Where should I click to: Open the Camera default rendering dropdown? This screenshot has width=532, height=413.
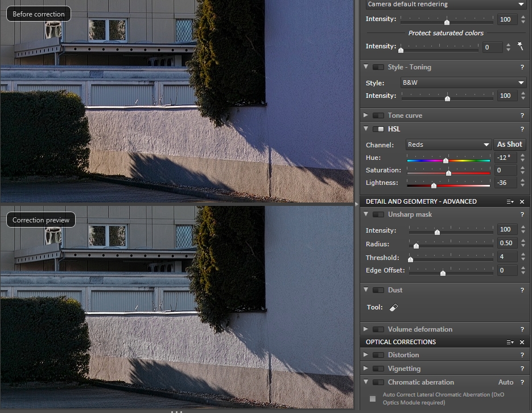[x=445, y=5]
